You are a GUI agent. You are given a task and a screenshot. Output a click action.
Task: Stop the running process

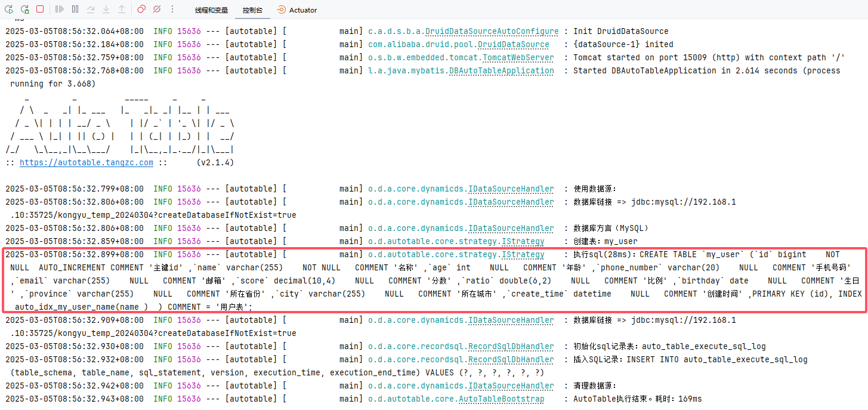pyautogui.click(x=40, y=10)
